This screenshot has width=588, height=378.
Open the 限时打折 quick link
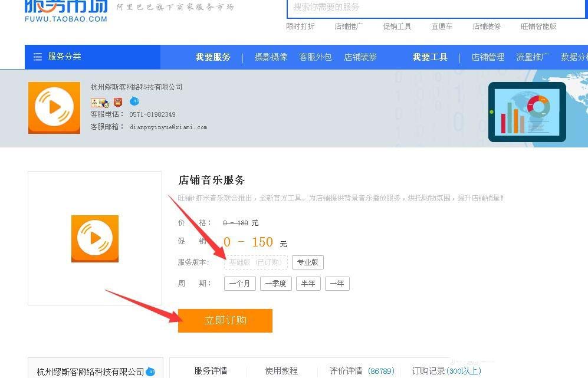(x=300, y=27)
